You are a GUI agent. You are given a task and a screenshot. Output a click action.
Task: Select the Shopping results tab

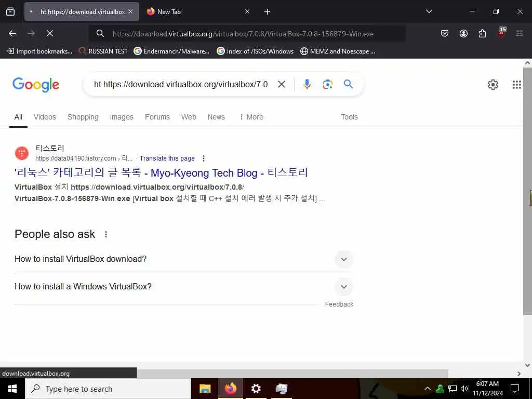[x=83, y=117]
